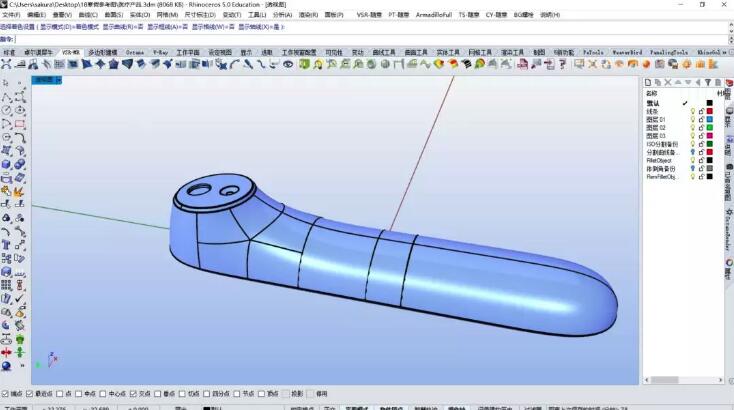
Task: Select the Polyline tool in left sidebar
Action: pyautogui.click(x=7, y=97)
